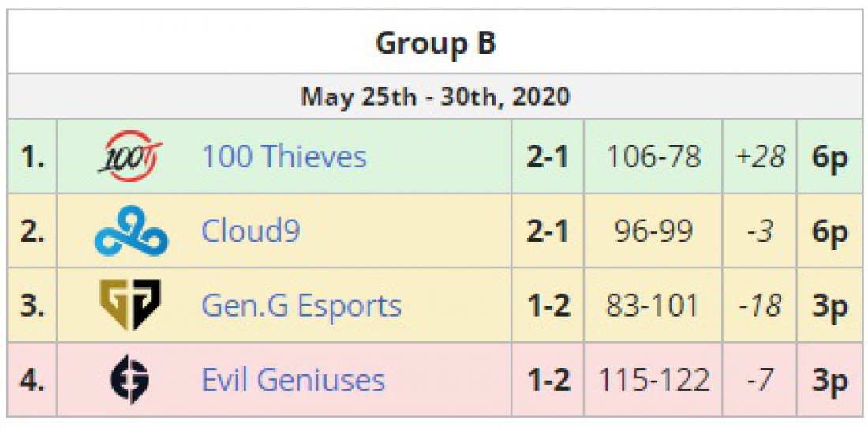Click the 115-122 round score cell
This screenshot has width=868, height=428.
[653, 379]
